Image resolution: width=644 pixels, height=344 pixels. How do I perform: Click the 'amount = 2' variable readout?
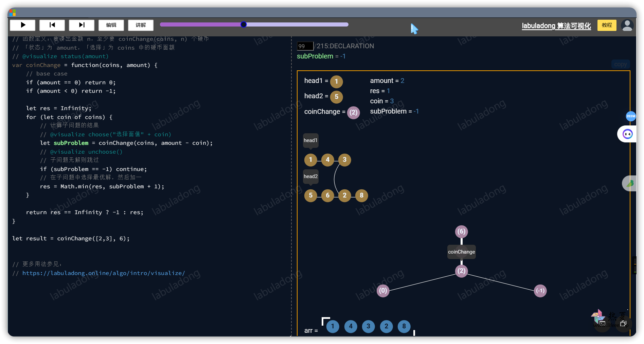(x=387, y=81)
